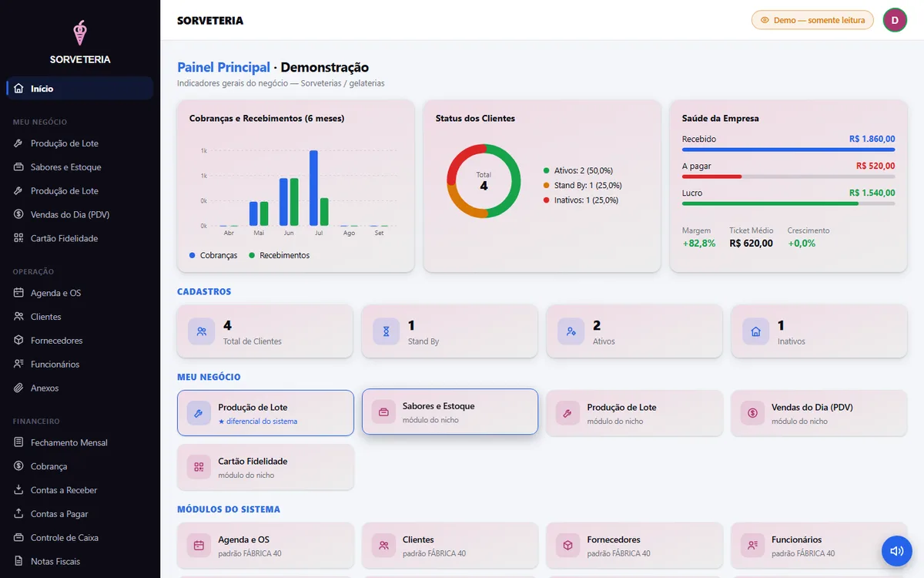Viewport: 924px width, 578px height.
Task: Click the 'R$ 620,00' Ticket Médio value
Action: click(x=751, y=244)
